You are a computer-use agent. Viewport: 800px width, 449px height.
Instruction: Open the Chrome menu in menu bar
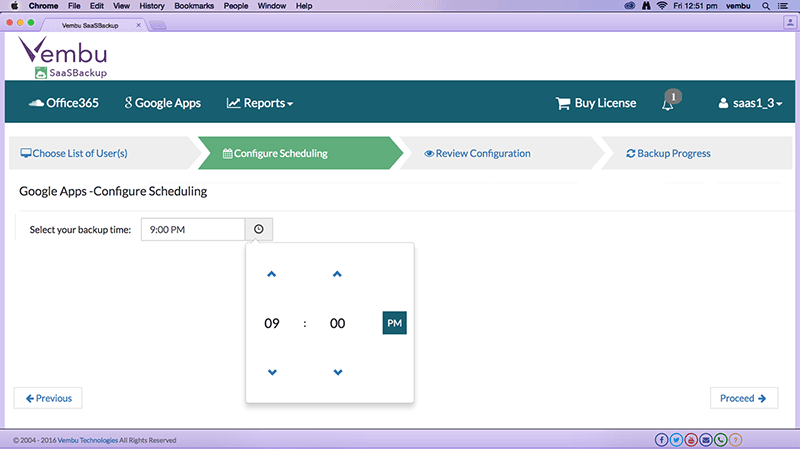43,6
